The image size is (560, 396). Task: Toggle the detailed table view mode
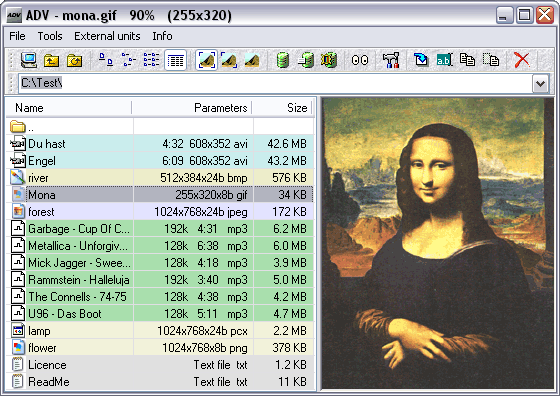(x=175, y=60)
